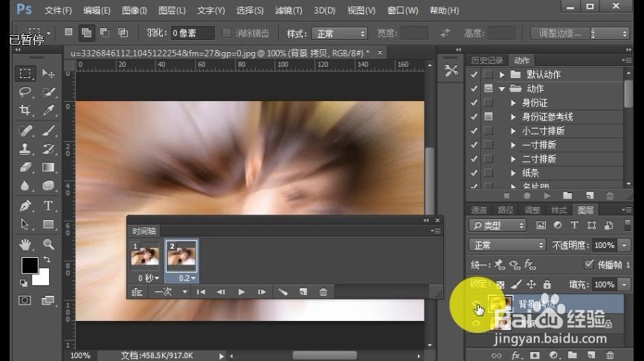644x361 pixels.
Task: Collapse the 动作 action set
Action: click(x=502, y=88)
